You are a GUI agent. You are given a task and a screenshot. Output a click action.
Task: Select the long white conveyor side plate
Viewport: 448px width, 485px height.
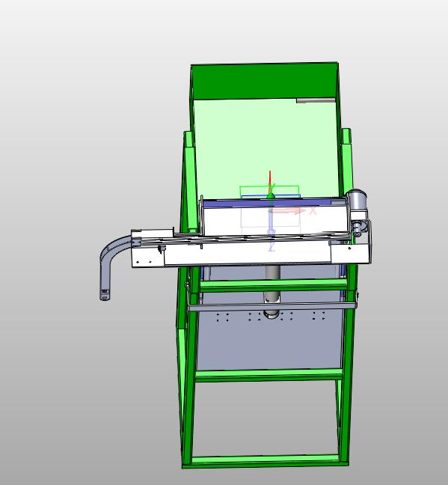(x=248, y=254)
